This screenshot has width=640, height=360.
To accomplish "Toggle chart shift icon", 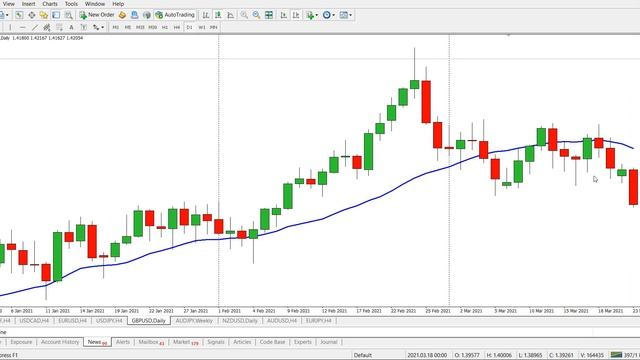I will click(x=296, y=15).
